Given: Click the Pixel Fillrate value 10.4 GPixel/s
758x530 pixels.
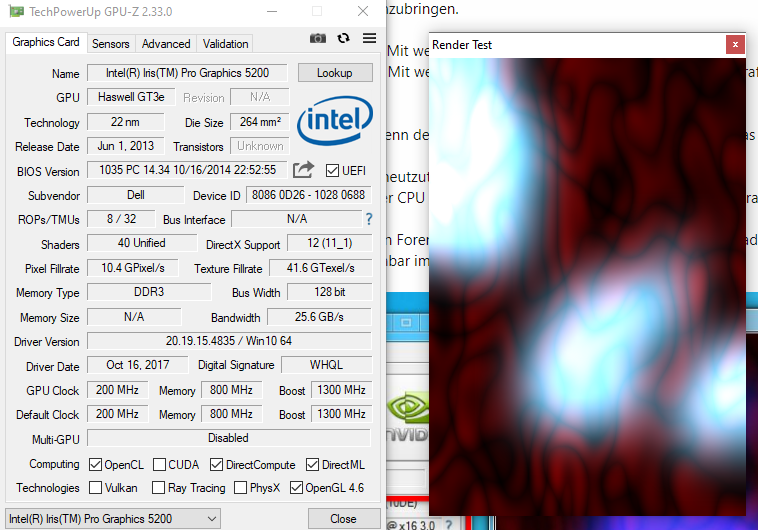Looking at the screenshot, I should [132, 268].
